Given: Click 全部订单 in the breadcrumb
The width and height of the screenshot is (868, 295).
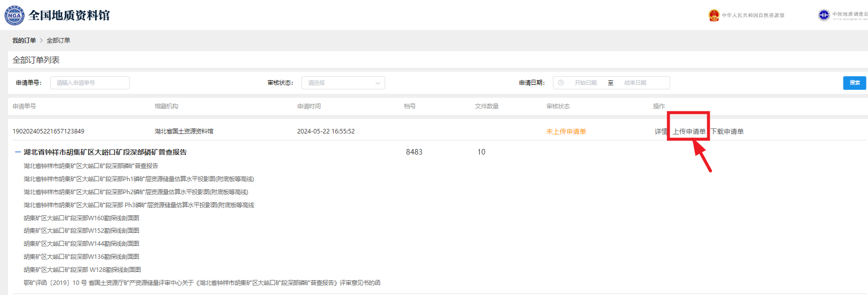Looking at the screenshot, I should point(58,41).
